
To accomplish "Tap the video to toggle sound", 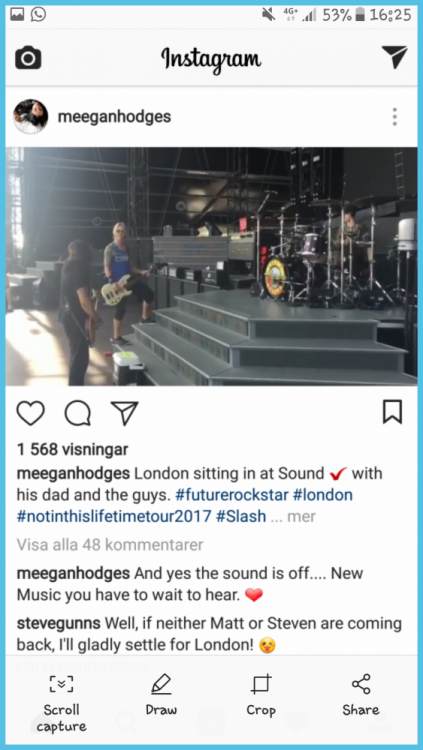I will tap(212, 266).
